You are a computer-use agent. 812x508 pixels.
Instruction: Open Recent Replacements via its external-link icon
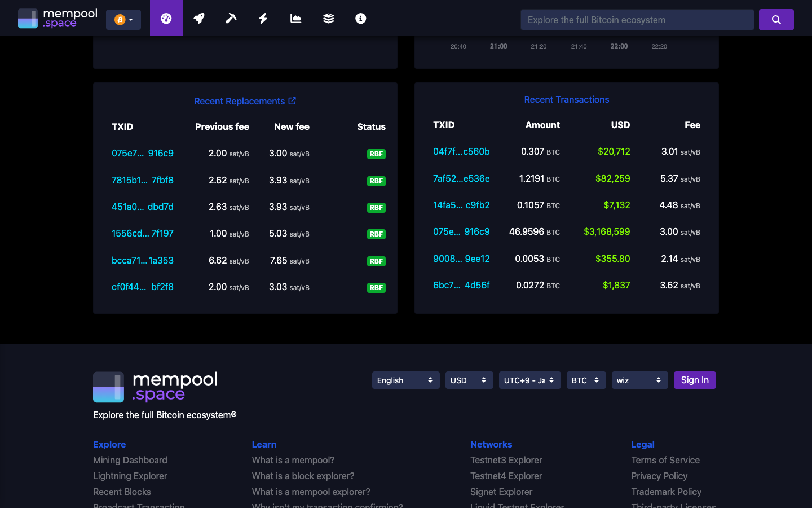pyautogui.click(x=292, y=100)
